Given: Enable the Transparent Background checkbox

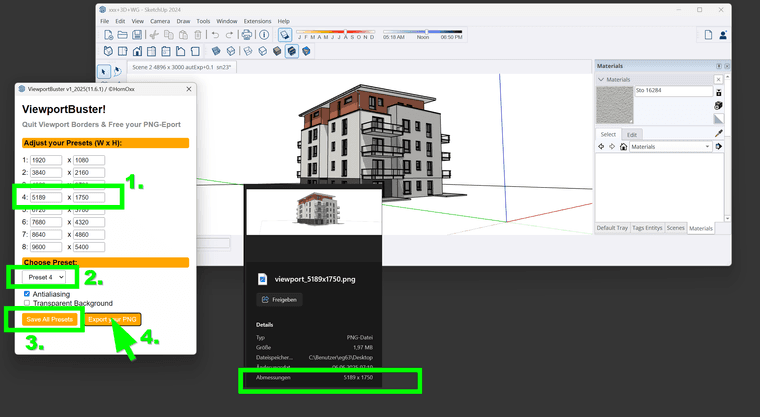Looking at the screenshot, I should coord(26,303).
